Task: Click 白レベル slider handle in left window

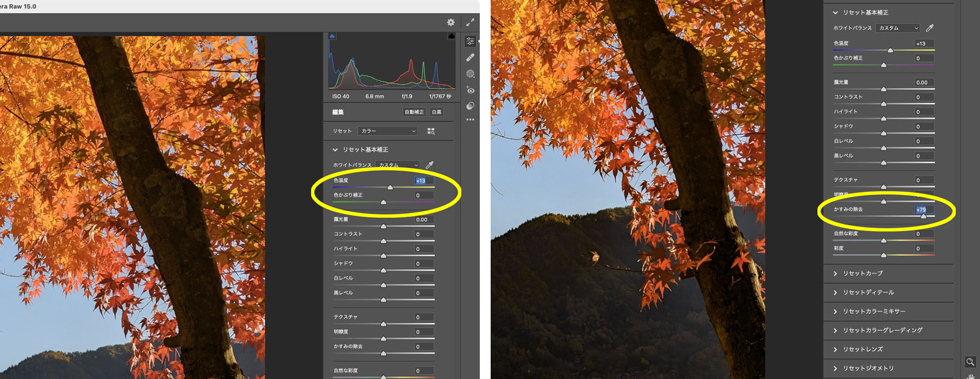Action: (x=384, y=285)
